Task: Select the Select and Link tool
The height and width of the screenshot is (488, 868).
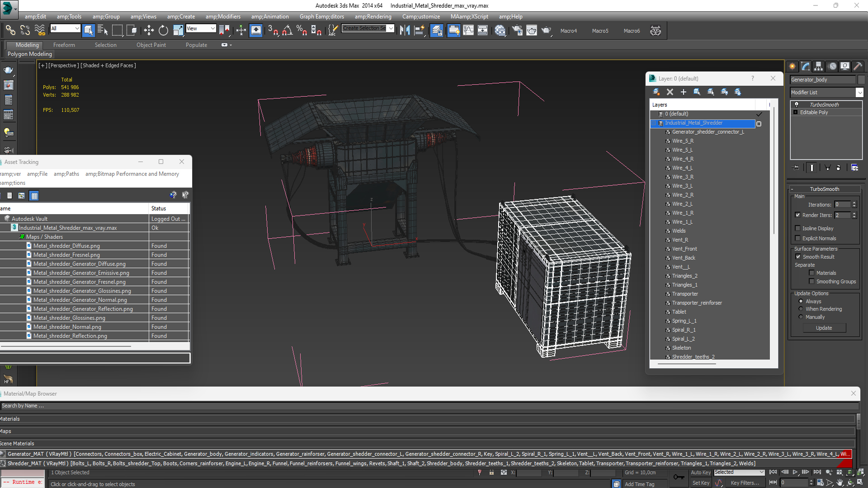Action: [10, 30]
